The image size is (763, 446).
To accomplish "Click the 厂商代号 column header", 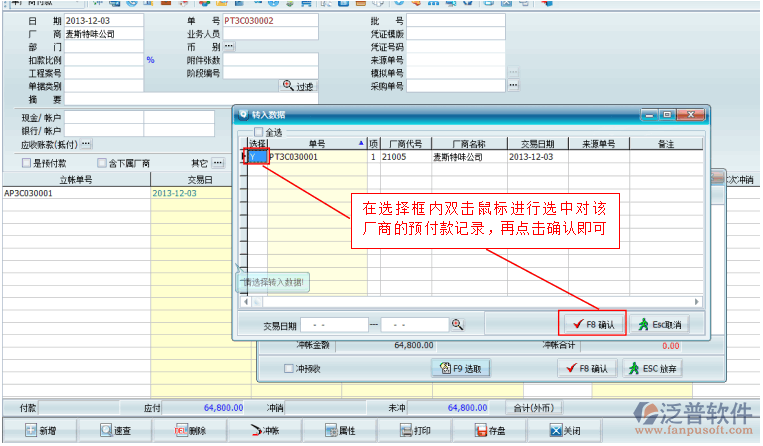I will (x=406, y=144).
